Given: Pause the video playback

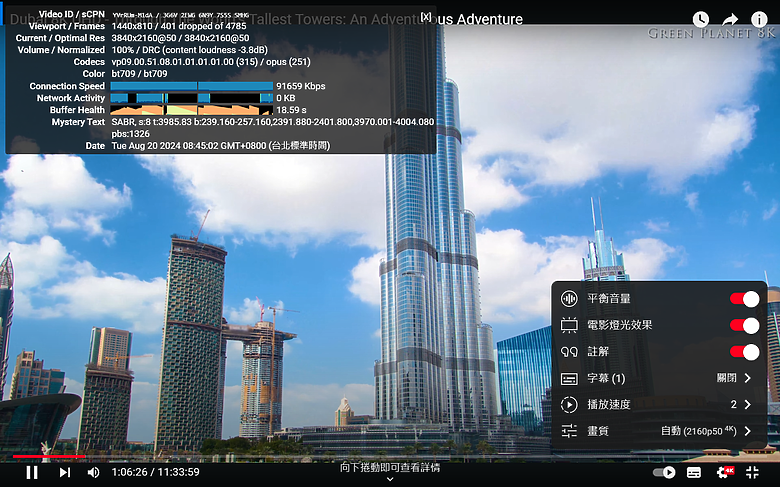Looking at the screenshot, I should pos(32,472).
